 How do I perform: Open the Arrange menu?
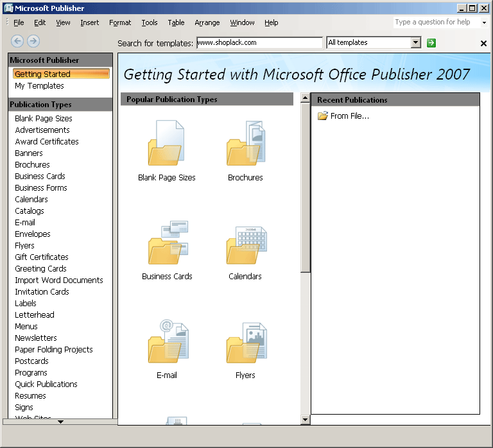pos(207,22)
